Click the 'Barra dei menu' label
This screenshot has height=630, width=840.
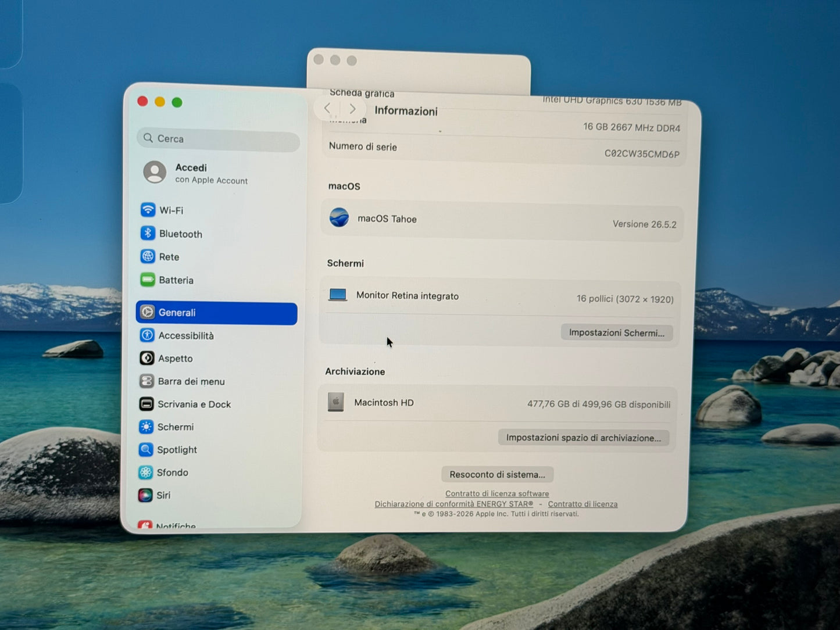click(x=191, y=381)
